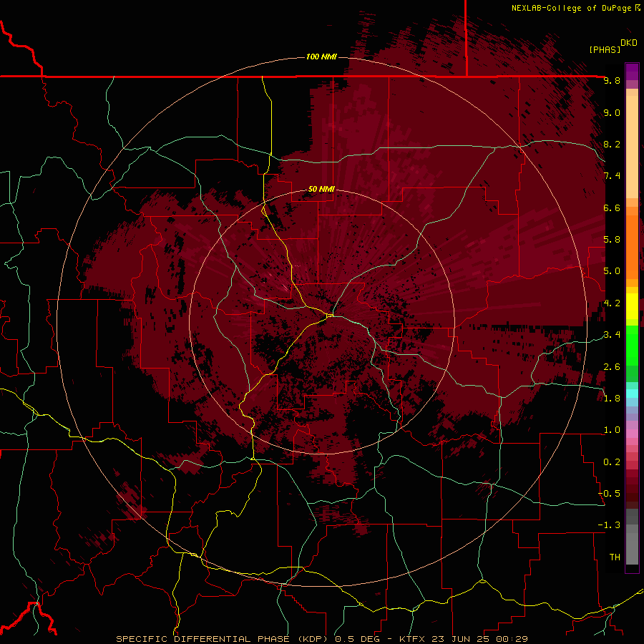644x644 pixels.
Task: Click the yellow segment of the color bar
Action: 632,306
